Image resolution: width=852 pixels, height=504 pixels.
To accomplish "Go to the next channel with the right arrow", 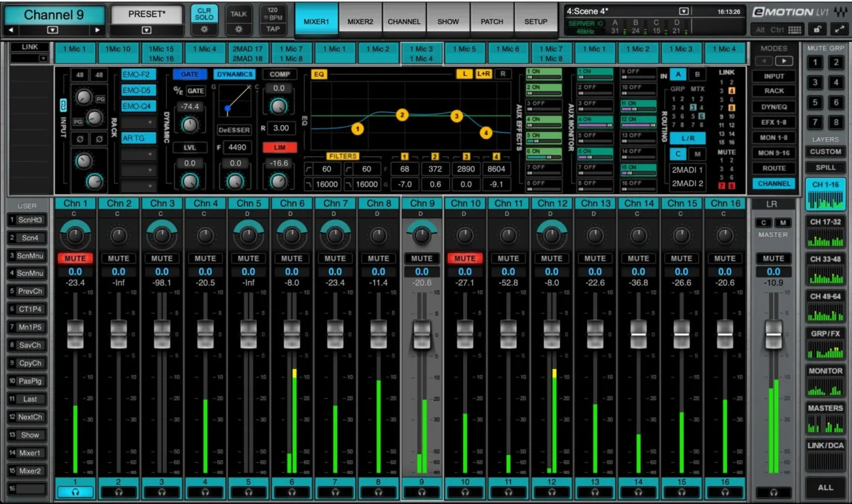I will [x=98, y=30].
